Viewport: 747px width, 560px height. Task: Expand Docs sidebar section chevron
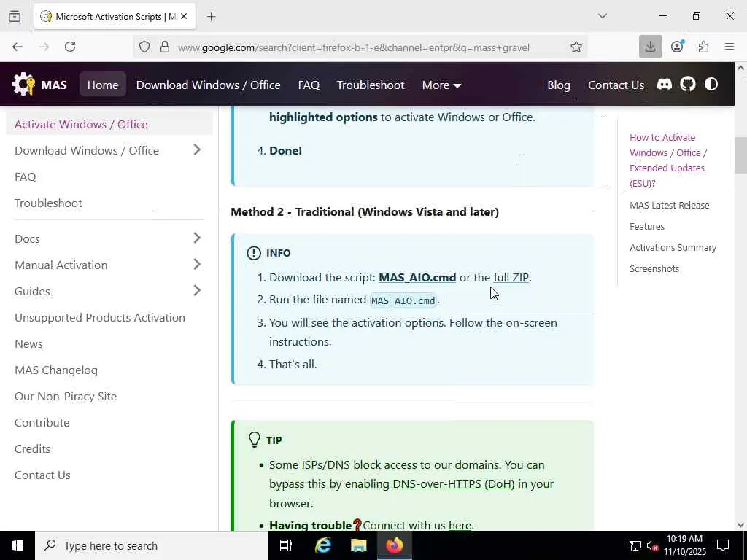197,238
